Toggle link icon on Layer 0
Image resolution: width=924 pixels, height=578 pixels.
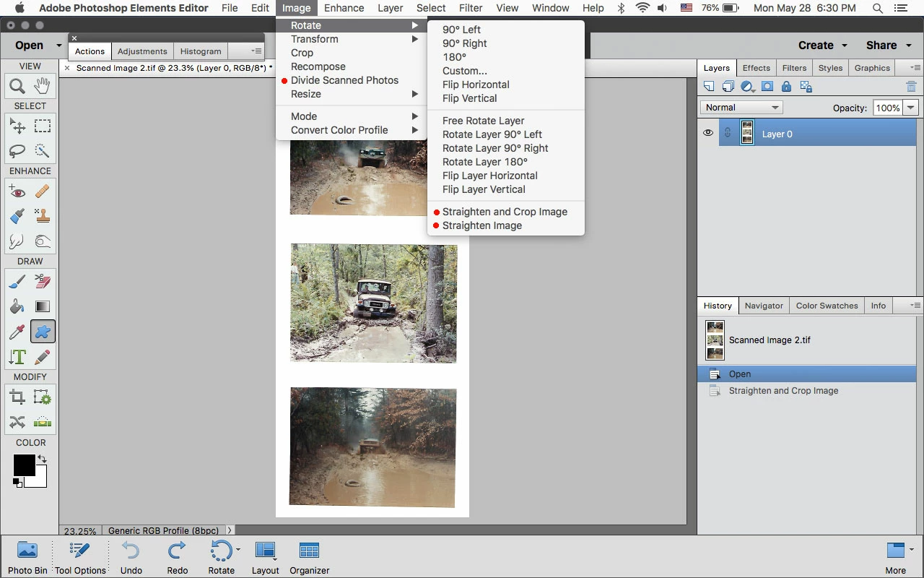tap(728, 133)
